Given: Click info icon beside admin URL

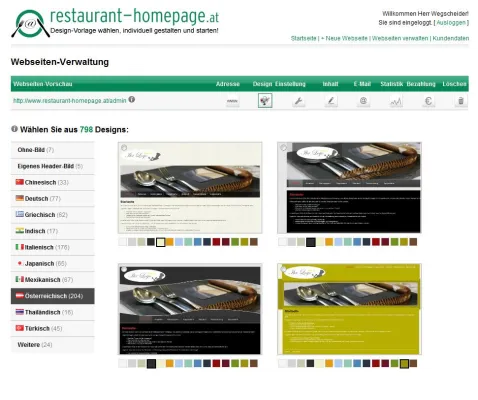Looking at the screenshot, I should 132,99.
